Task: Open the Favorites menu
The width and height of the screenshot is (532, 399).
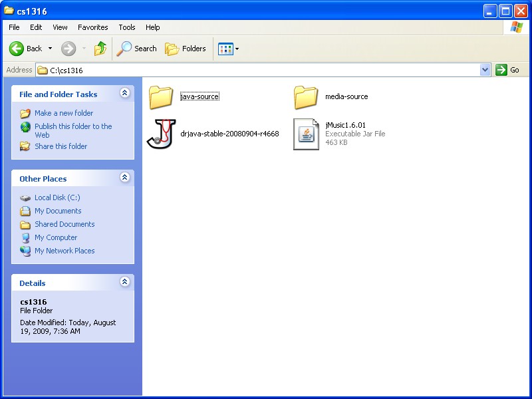Action: coord(92,27)
